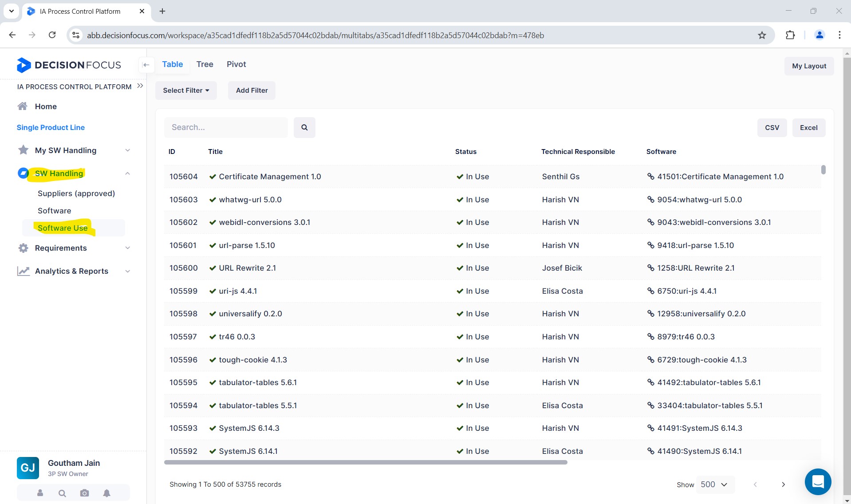The width and height of the screenshot is (851, 504).
Task: Open the tab search dropdown arrow
Action: point(12,11)
